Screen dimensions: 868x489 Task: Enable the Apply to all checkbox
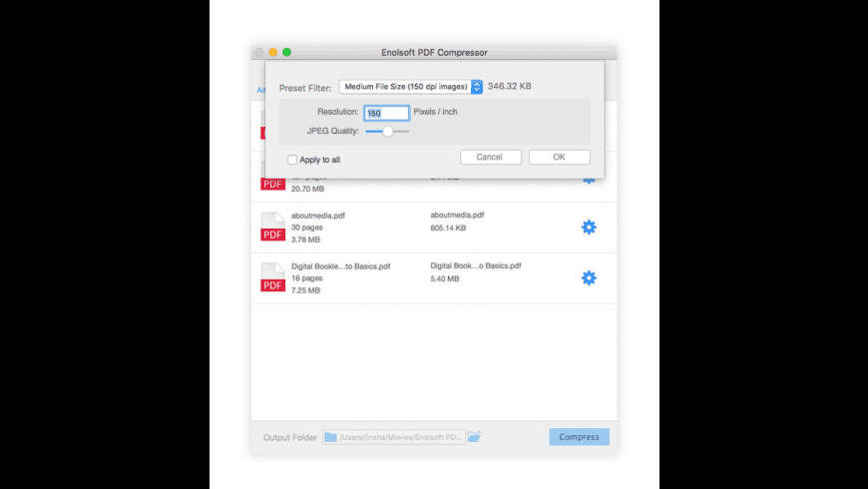coord(291,160)
